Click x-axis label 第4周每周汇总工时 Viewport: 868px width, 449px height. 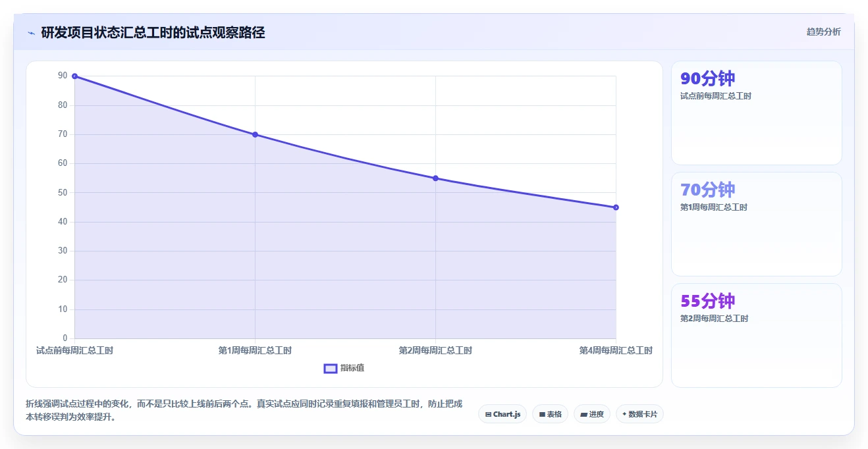(616, 350)
